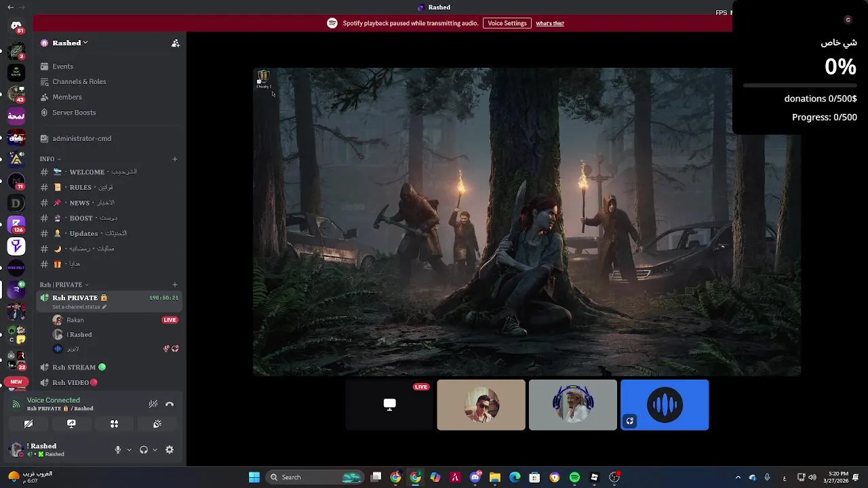Screen dimensions: 868x488
Task: Select the blue speaking participant tile
Action: (665, 405)
